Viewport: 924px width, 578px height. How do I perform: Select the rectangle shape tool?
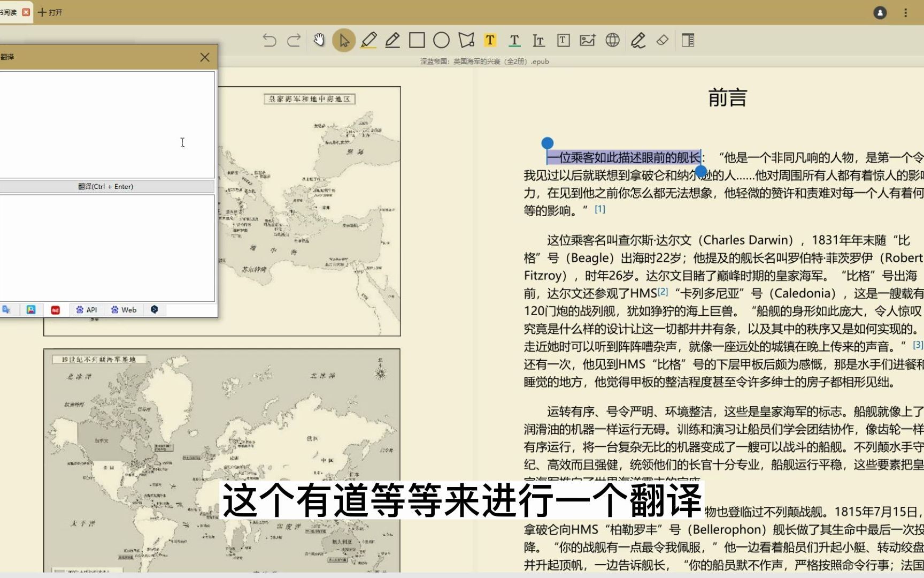[x=417, y=40]
